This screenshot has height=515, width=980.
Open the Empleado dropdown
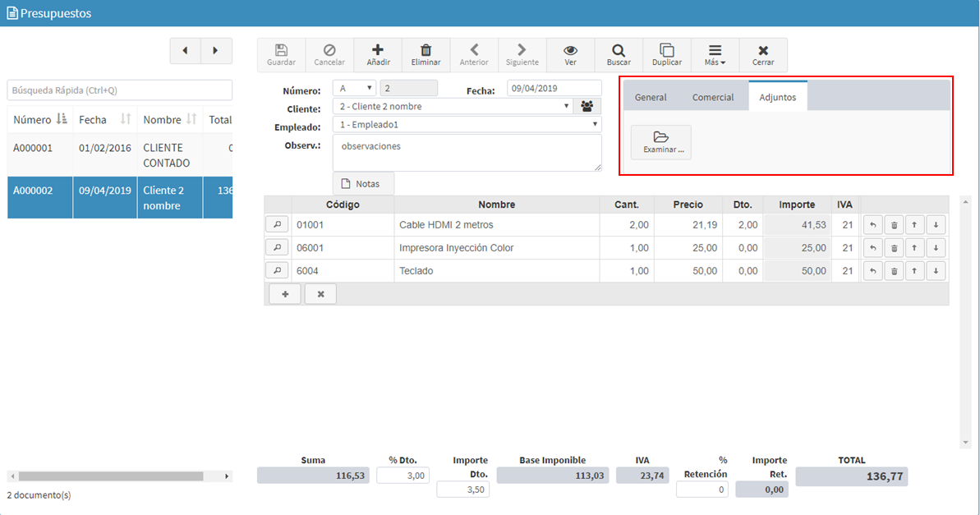click(467, 124)
